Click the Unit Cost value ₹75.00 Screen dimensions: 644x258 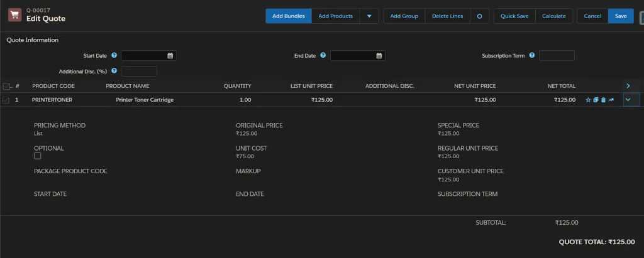click(x=245, y=156)
